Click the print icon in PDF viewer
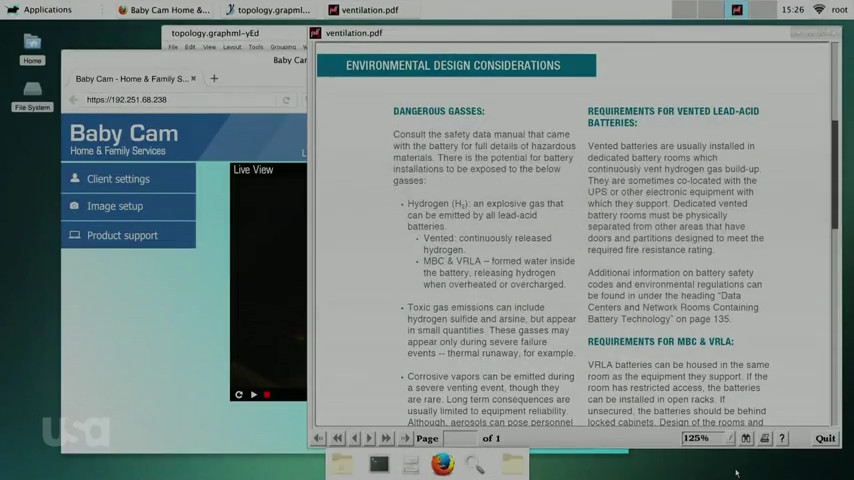This screenshot has height=480, width=854. [765, 438]
